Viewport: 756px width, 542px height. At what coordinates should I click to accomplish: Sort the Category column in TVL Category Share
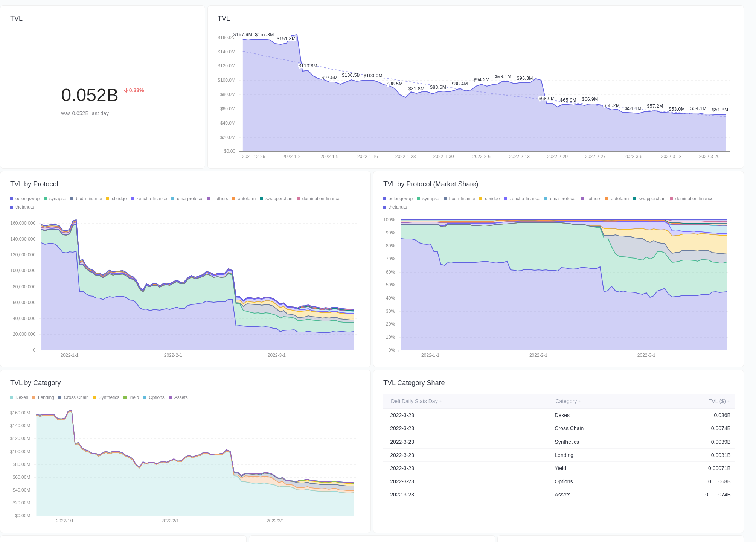(565, 401)
